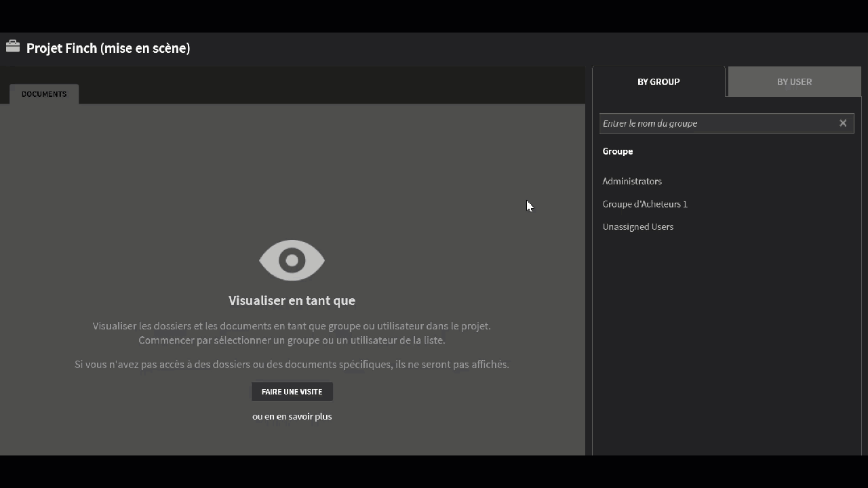This screenshot has width=868, height=488.
Task: Open the 'ou en en savoir plus' link
Action: [292, 416]
